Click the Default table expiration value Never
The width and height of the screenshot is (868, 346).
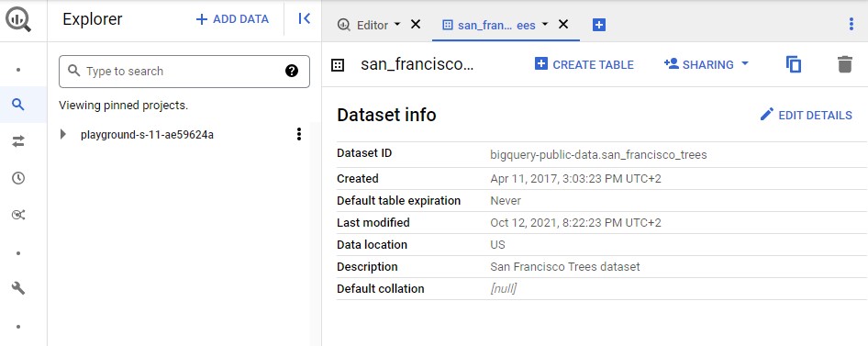point(506,200)
